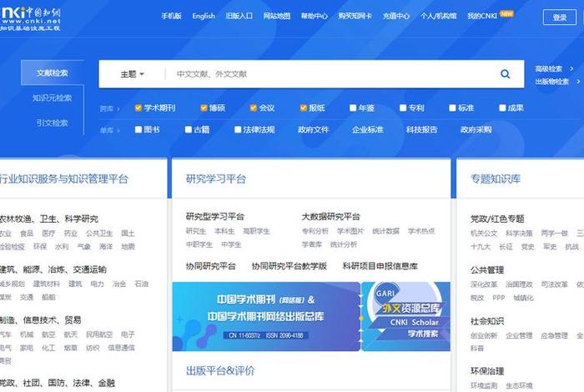Open 政府文件 database link

[313, 129]
